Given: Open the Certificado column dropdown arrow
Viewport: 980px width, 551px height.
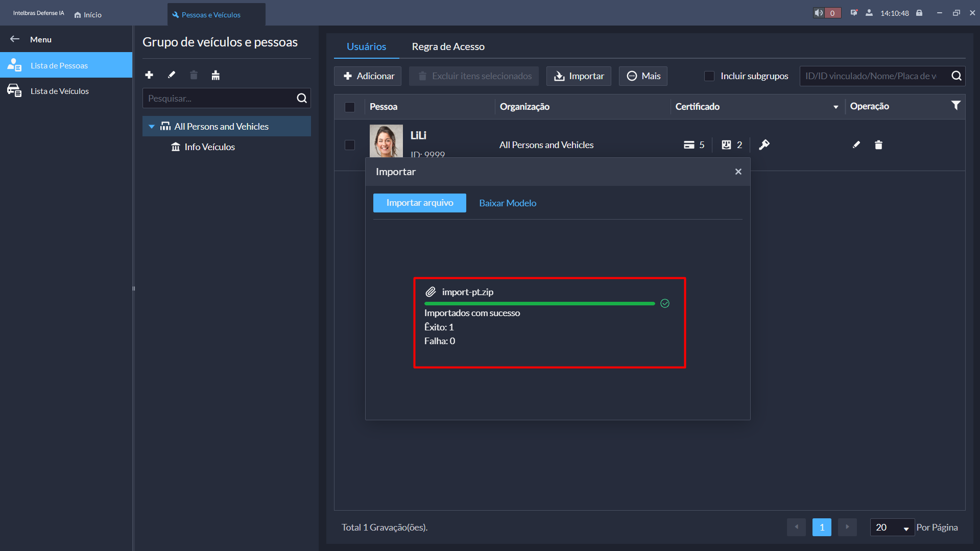Looking at the screenshot, I should 836,107.
